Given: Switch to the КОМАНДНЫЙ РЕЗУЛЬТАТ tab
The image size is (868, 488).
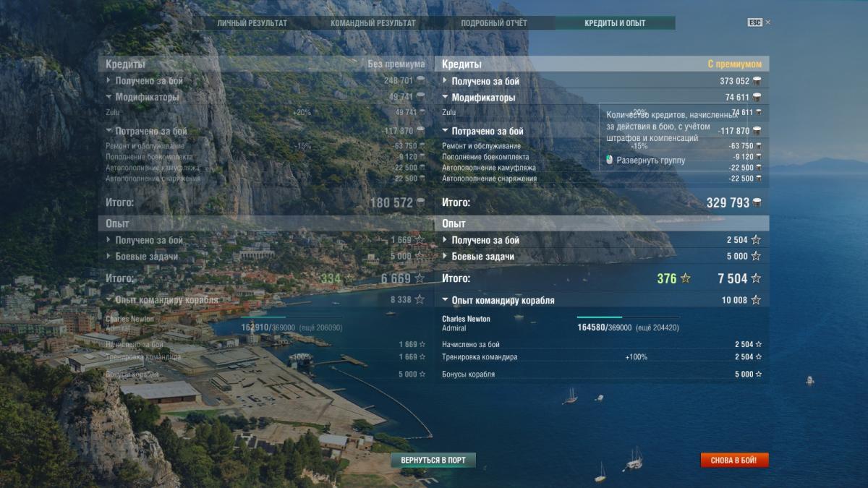Looking at the screenshot, I should pyautogui.click(x=373, y=23).
